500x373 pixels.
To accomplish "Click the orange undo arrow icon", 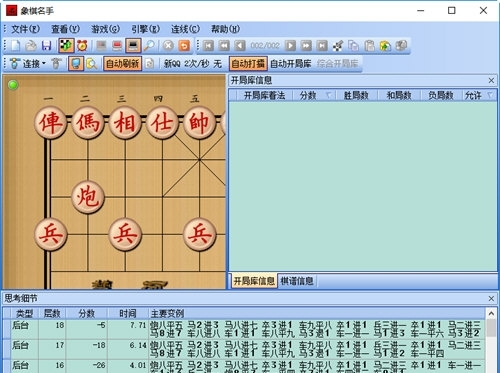I will (x=184, y=46).
